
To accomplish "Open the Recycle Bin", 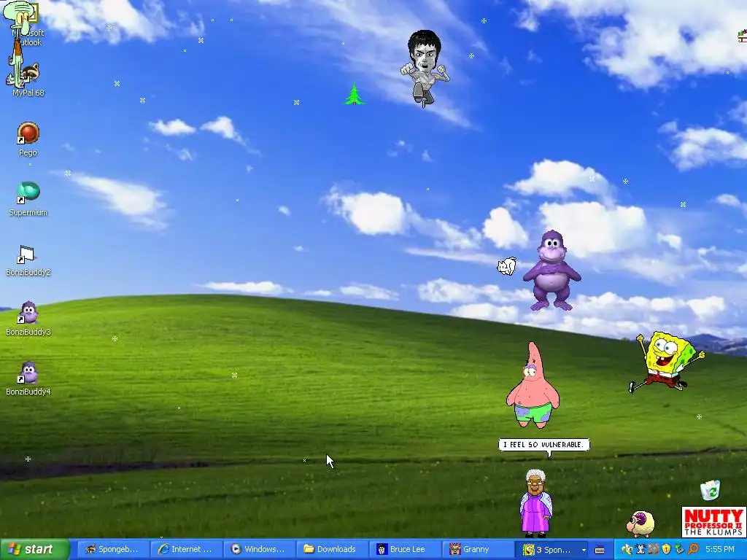I will 711,490.
